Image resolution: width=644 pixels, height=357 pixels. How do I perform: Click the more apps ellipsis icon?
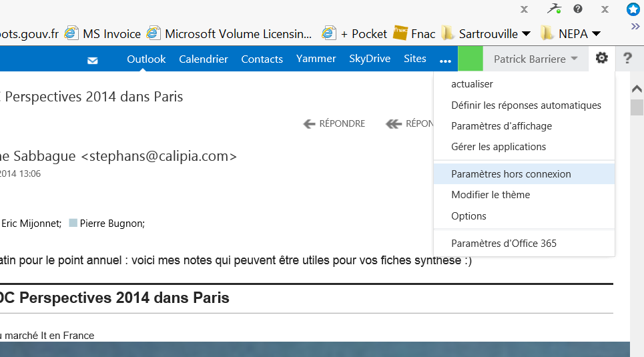tap(445, 60)
